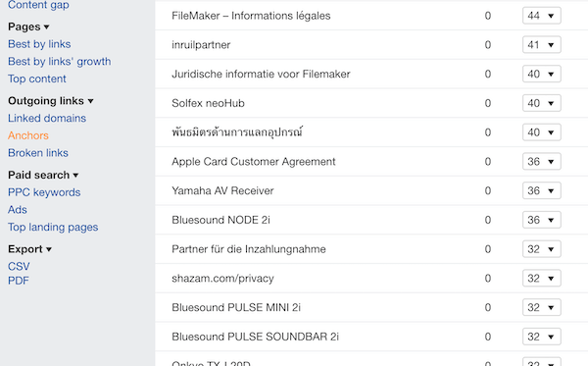Viewport: 588px width, 366px height.
Task: Export data as CSV
Action: click(19, 266)
